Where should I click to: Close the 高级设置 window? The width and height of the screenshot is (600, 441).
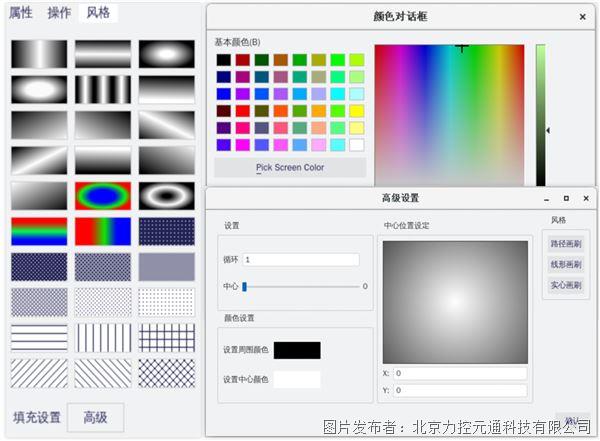(x=586, y=198)
